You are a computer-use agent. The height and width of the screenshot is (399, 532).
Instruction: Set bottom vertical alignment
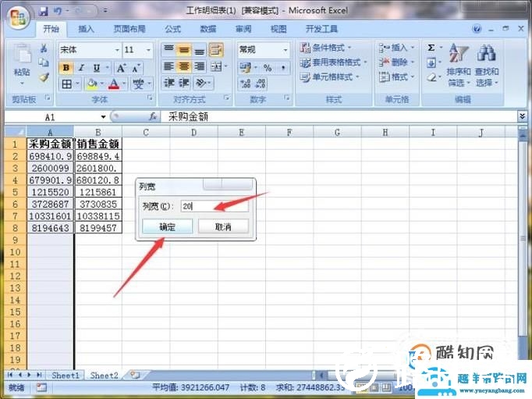pos(200,50)
